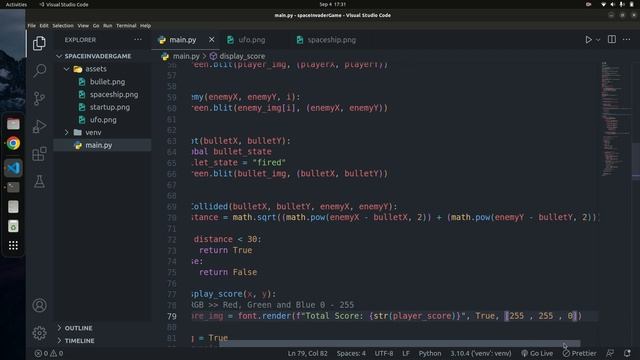Screen dimensions: 640x360
Task: Click the code minimap
Action: click(616, 118)
